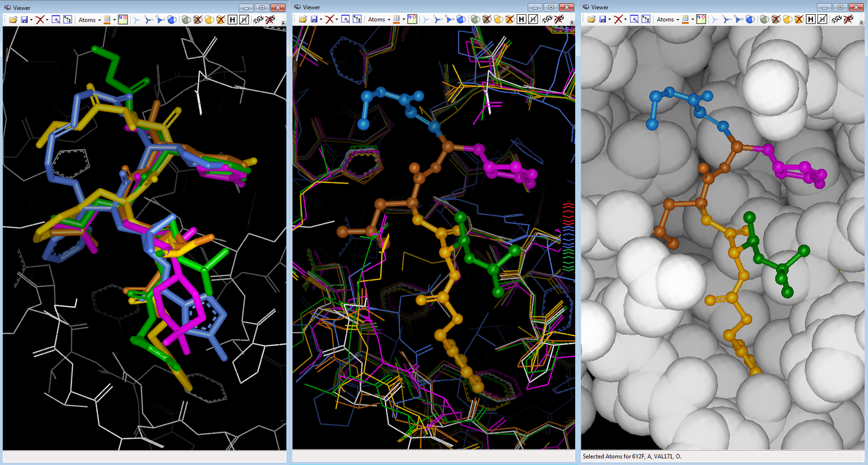Toggle hide hydrogens (crossed H) in middle viewer
Screen dimensions: 868x465
533,20
